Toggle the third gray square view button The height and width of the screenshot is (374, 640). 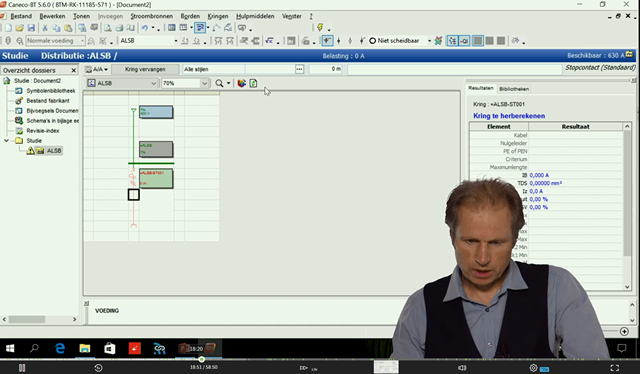click(501, 40)
